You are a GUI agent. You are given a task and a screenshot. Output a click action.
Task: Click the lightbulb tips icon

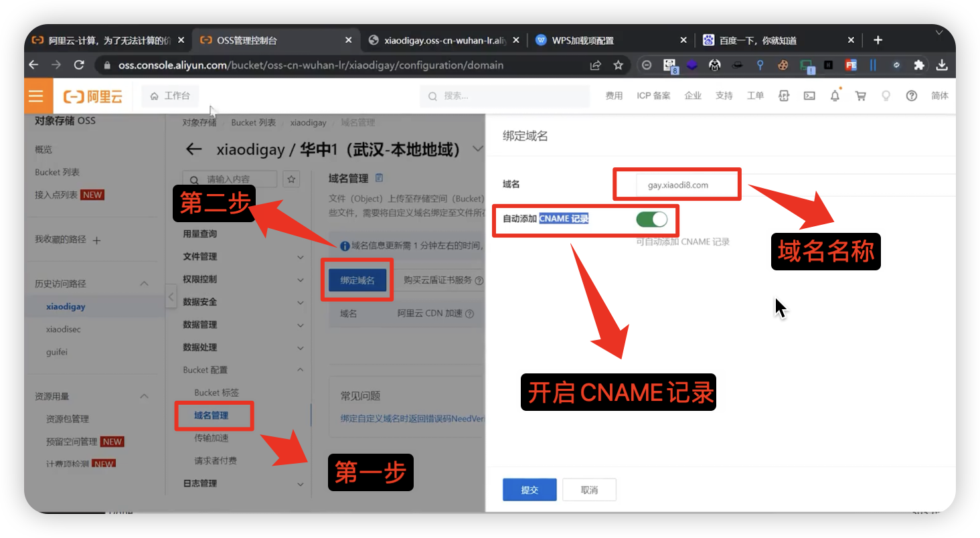click(x=886, y=96)
